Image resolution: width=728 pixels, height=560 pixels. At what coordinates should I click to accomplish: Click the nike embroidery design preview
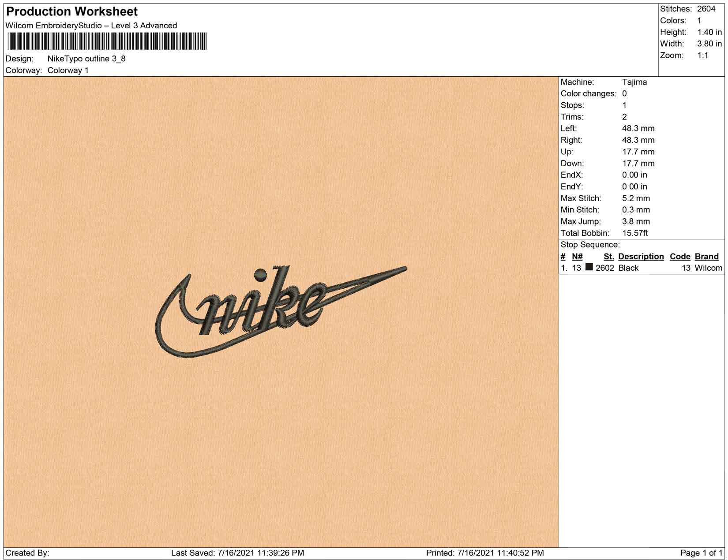tap(281, 311)
